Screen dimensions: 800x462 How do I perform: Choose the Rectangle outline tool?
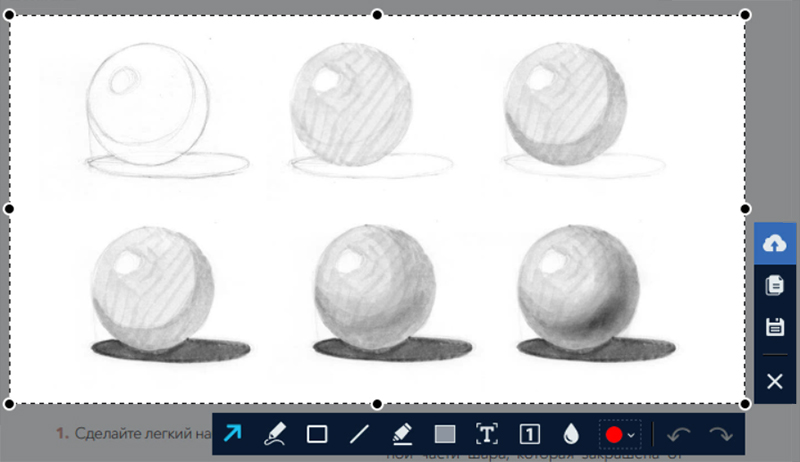[317, 434]
